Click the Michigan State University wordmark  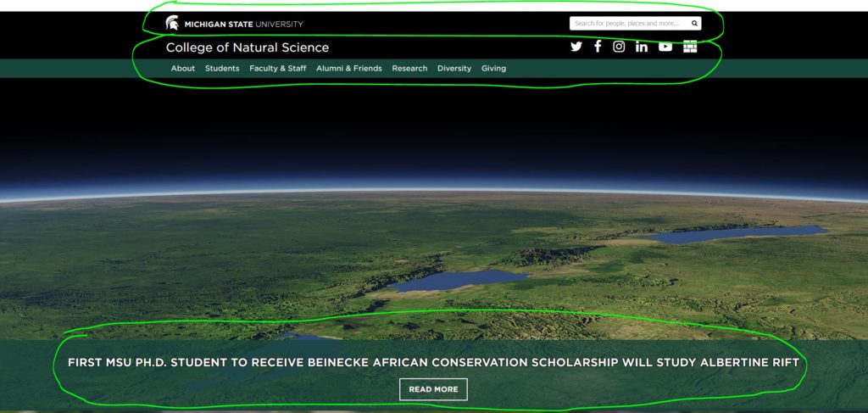tap(243, 25)
